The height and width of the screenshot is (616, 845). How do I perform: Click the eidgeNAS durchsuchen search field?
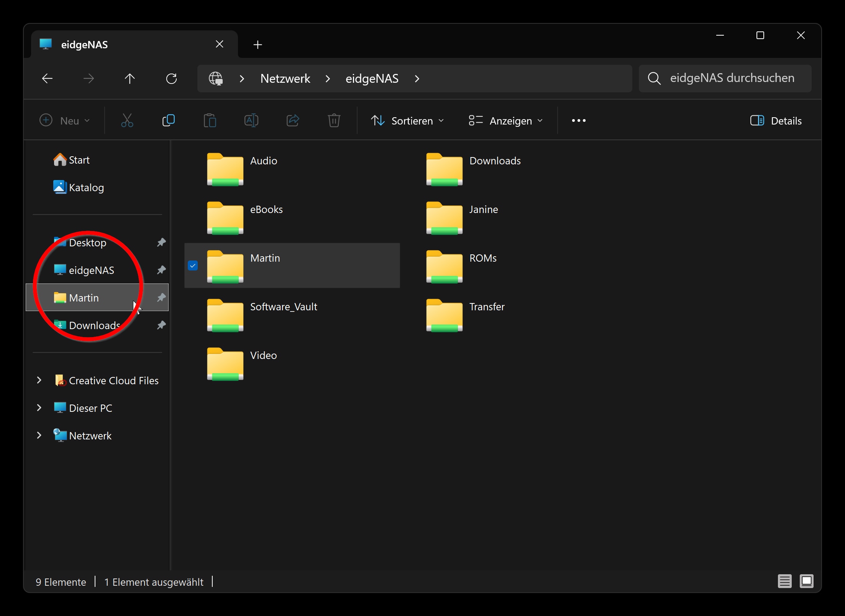coord(732,79)
